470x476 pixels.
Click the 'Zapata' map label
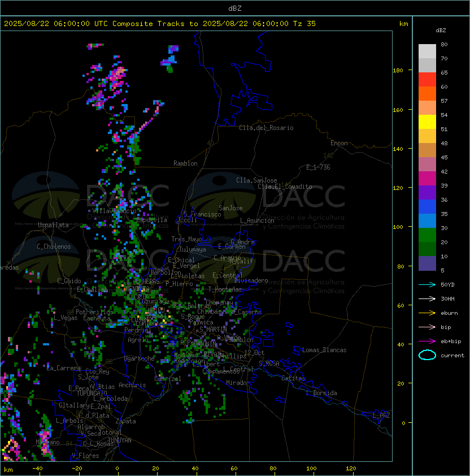(125, 421)
